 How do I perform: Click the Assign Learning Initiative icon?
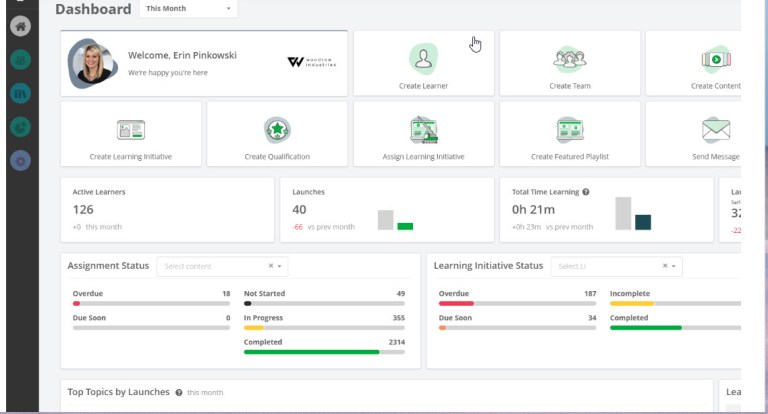(423, 130)
